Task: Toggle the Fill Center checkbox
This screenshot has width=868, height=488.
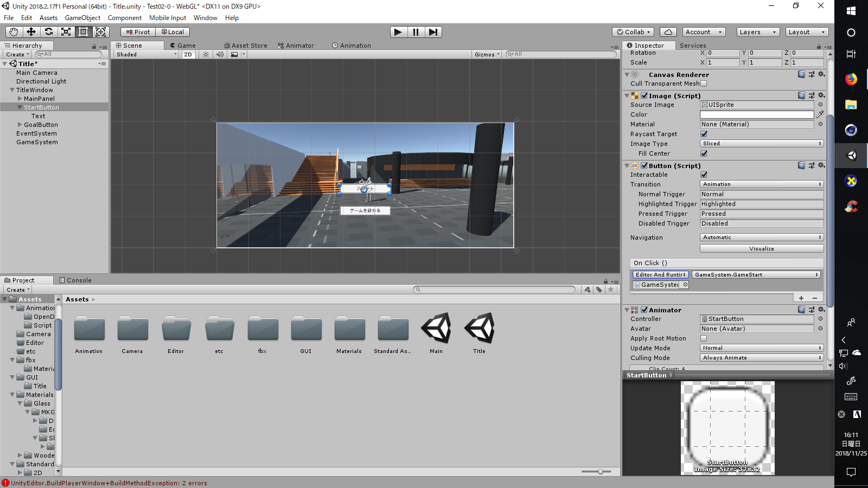Action: pyautogui.click(x=704, y=153)
